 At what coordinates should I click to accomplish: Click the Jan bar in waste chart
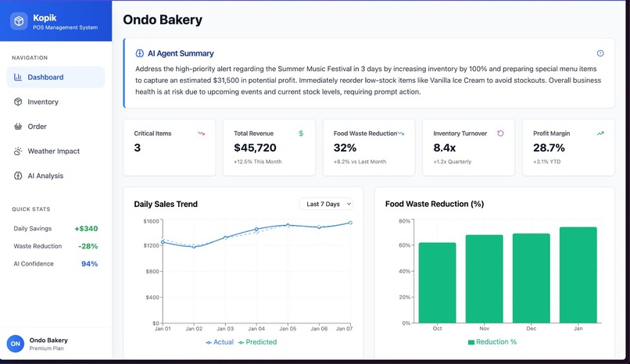click(x=578, y=275)
